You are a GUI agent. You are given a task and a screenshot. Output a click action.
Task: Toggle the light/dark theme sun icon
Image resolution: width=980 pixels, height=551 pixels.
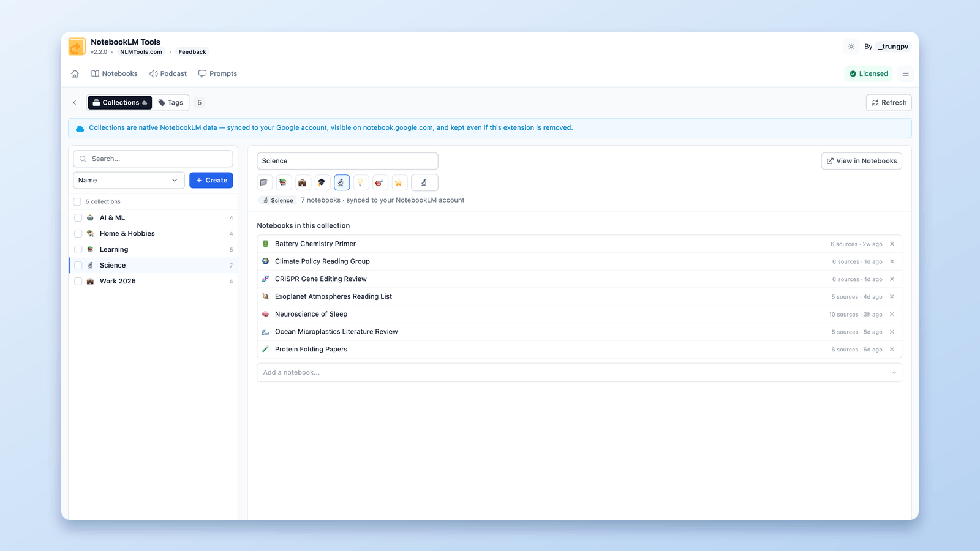(x=851, y=47)
